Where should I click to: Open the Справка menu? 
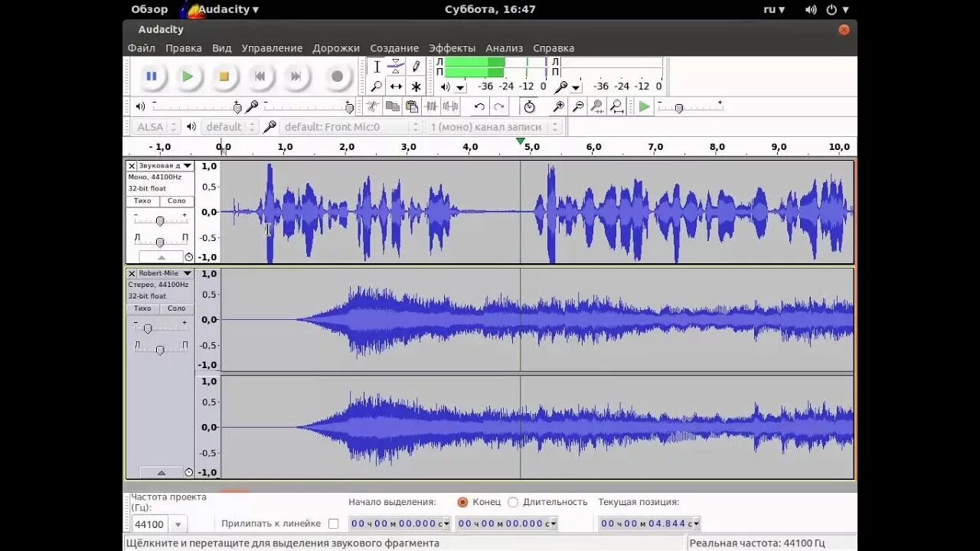pyautogui.click(x=554, y=47)
